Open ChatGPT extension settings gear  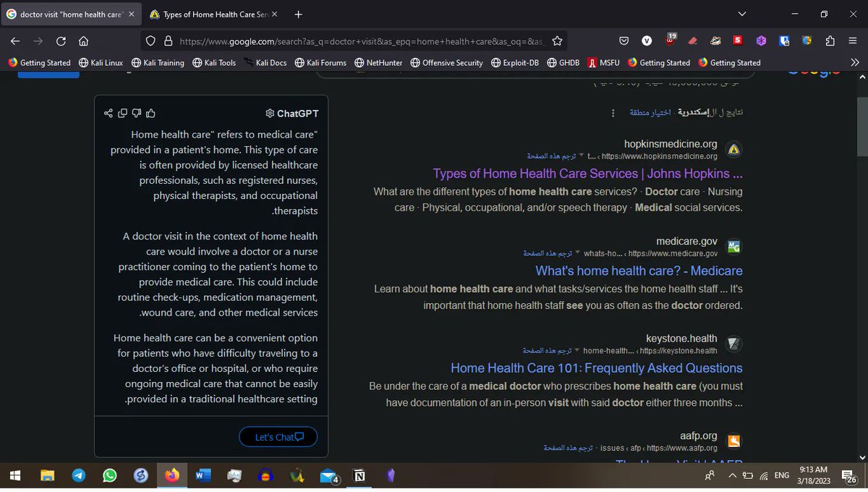tap(270, 113)
